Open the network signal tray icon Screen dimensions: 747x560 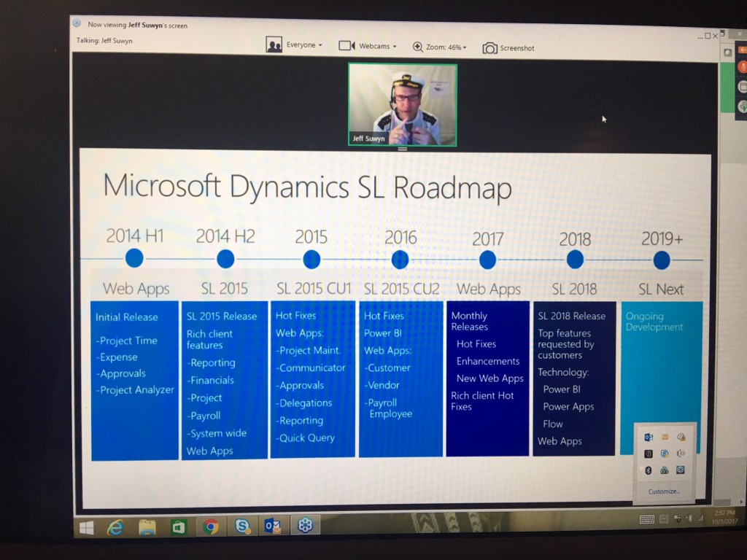coord(700,518)
